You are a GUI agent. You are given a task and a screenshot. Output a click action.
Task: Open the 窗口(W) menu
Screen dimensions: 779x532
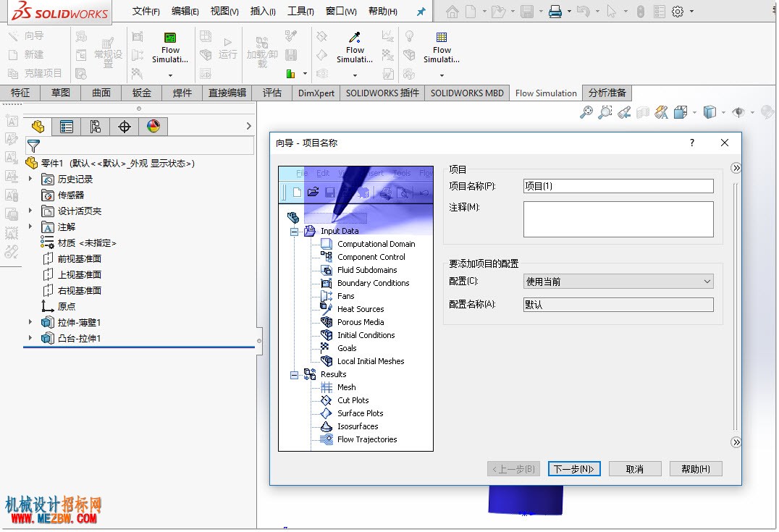pos(341,12)
